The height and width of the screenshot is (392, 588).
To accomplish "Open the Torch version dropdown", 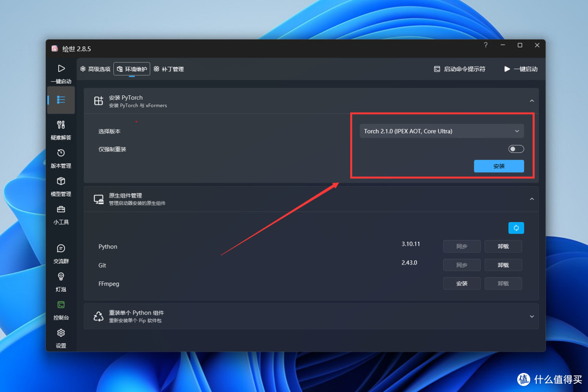I will click(x=442, y=131).
